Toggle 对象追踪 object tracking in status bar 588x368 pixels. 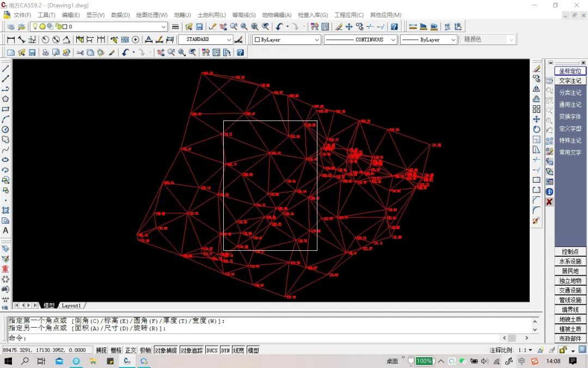pyautogui.click(x=192, y=350)
